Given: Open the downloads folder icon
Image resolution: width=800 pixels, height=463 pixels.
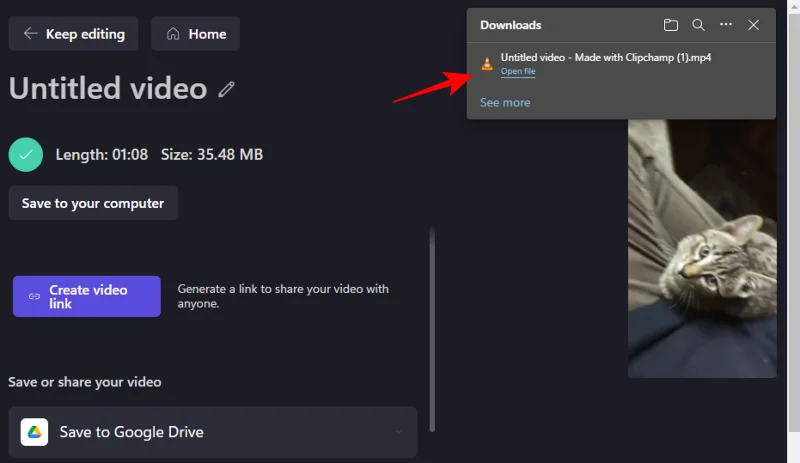Looking at the screenshot, I should [x=670, y=25].
